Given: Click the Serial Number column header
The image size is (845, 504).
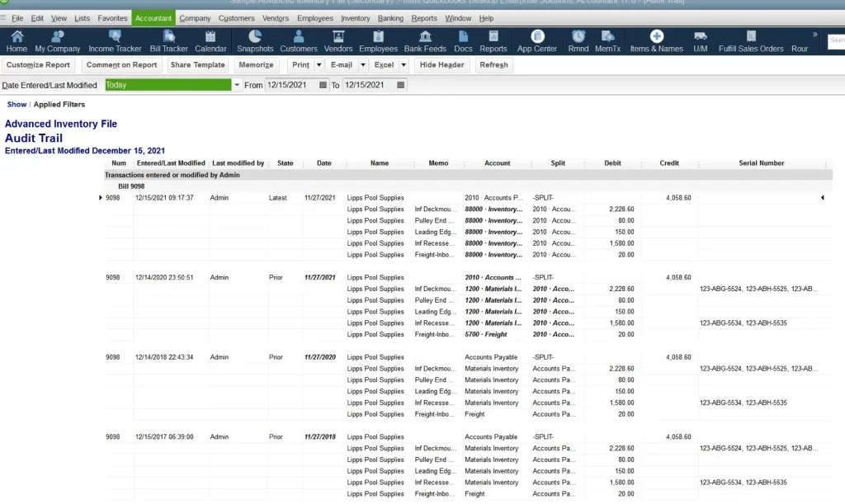Looking at the screenshot, I should pos(761,163).
